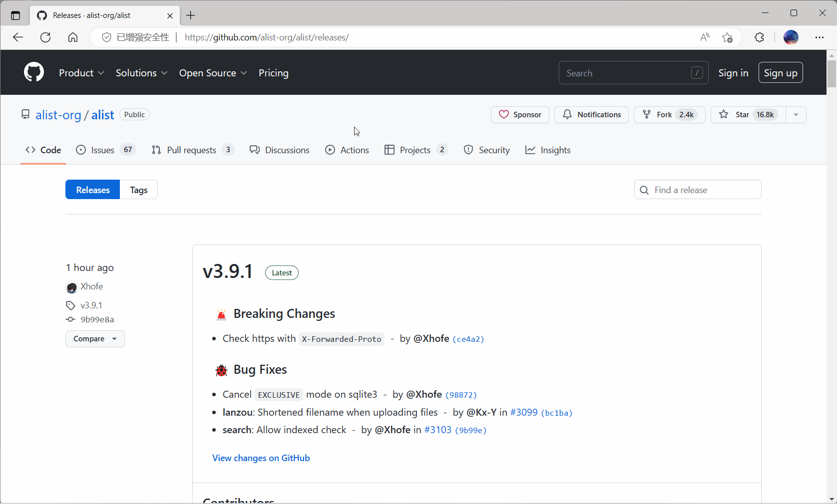Viewport: 837px width, 504px height.
Task: Click View changes on GitHub
Action: point(261,458)
